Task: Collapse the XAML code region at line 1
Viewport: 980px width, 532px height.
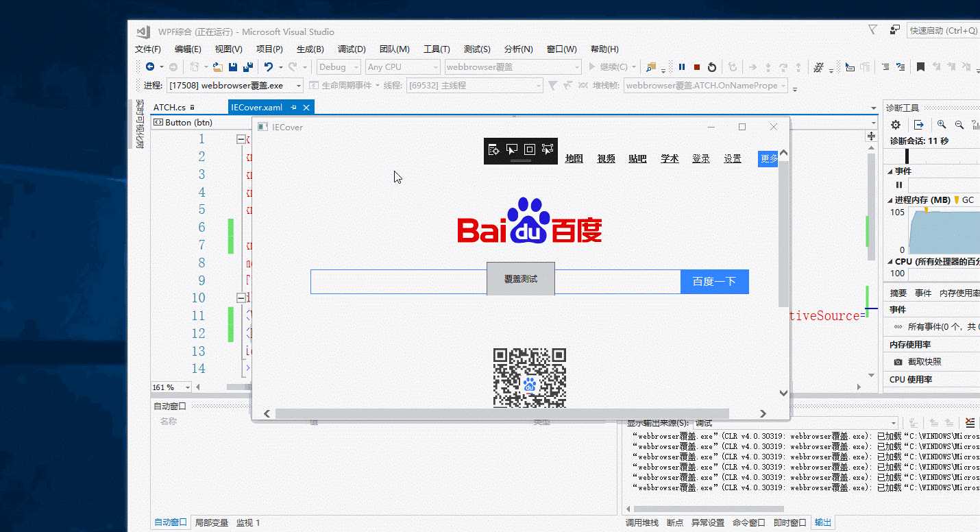Action: tap(241, 139)
